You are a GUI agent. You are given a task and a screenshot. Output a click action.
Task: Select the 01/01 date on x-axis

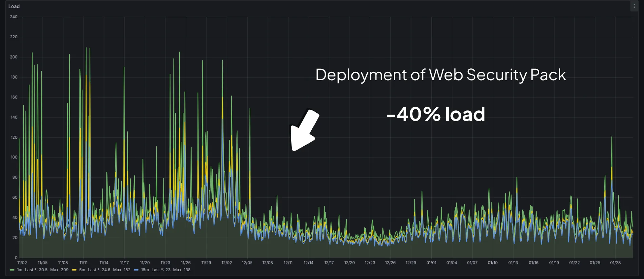tap(431, 263)
